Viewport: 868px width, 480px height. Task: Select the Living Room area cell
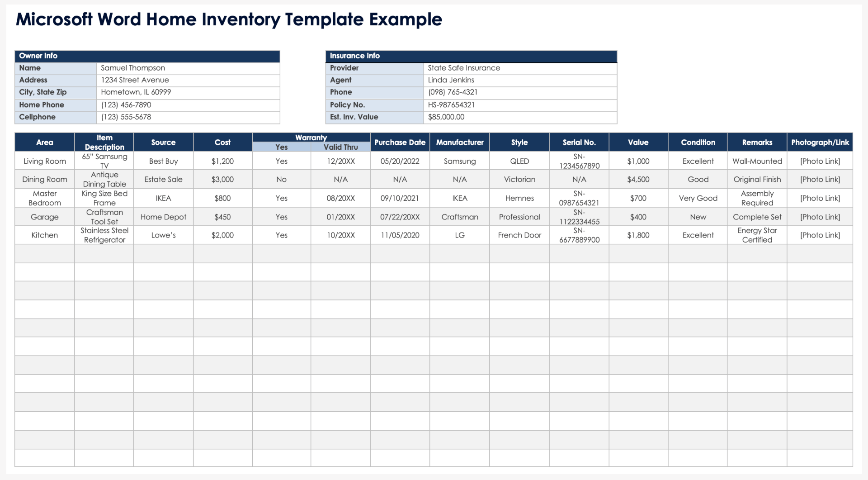[x=45, y=161]
